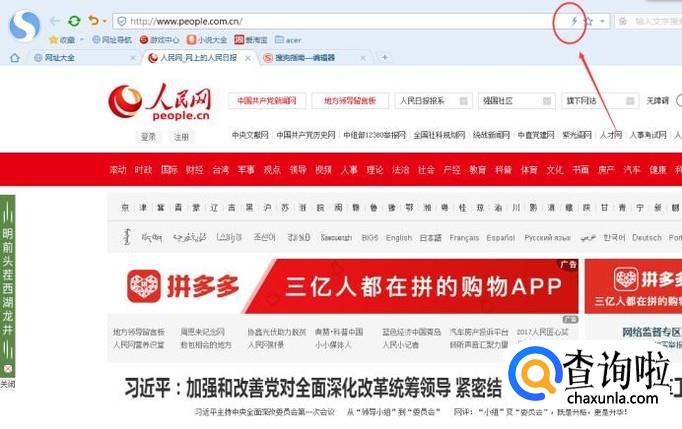Screen dimensions: 682x429
Task: Open the 时政 channel in red nav bar
Action: click(x=143, y=170)
